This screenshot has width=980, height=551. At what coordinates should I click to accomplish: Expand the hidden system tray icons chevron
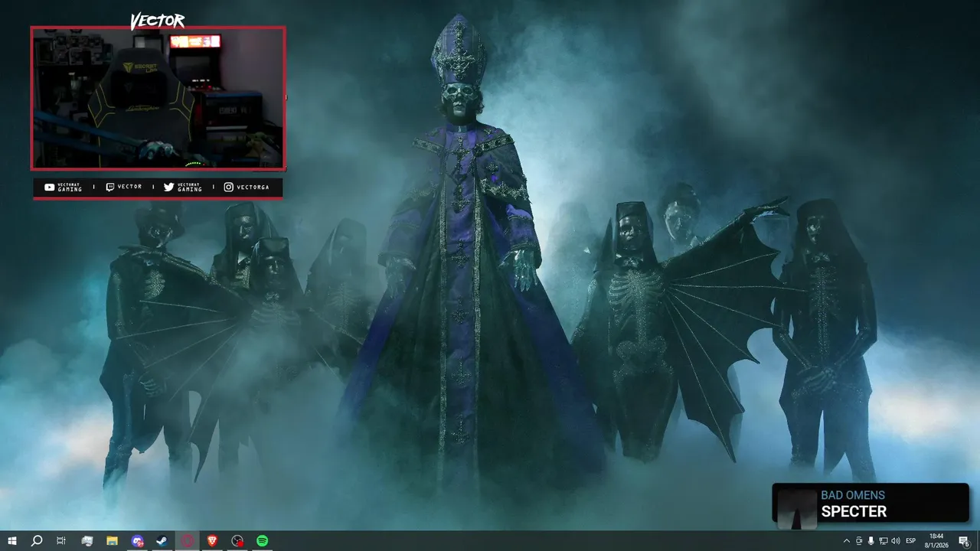tap(846, 541)
